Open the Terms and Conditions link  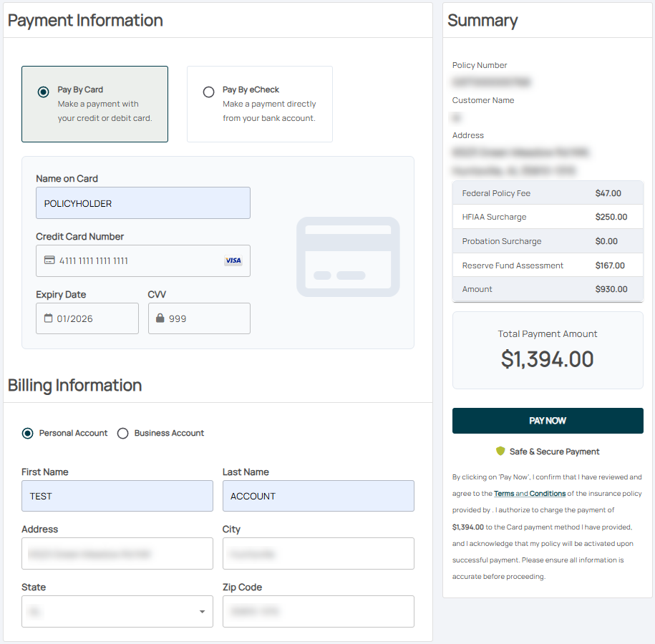pyautogui.click(x=530, y=494)
